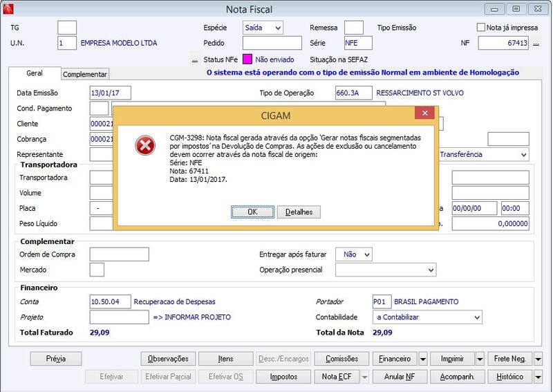Click the U.N. field containing 1
The height and width of the screenshot is (392, 553).
(x=67, y=43)
